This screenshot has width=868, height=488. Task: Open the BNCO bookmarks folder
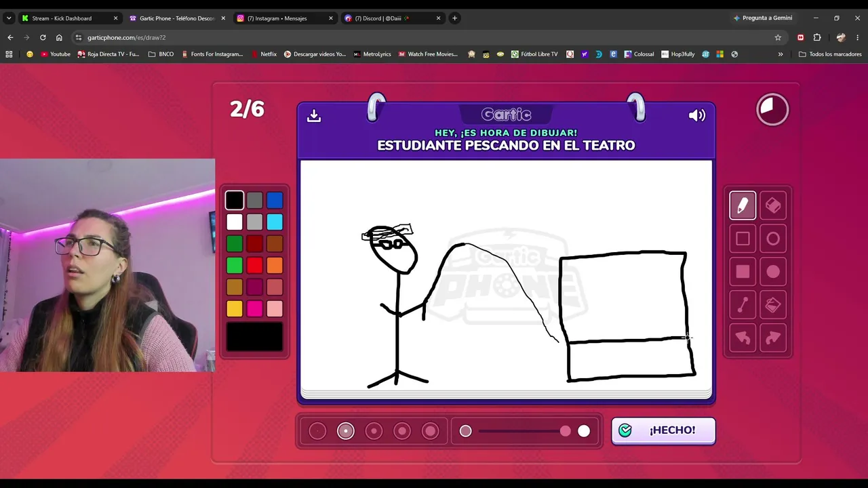pos(161,54)
